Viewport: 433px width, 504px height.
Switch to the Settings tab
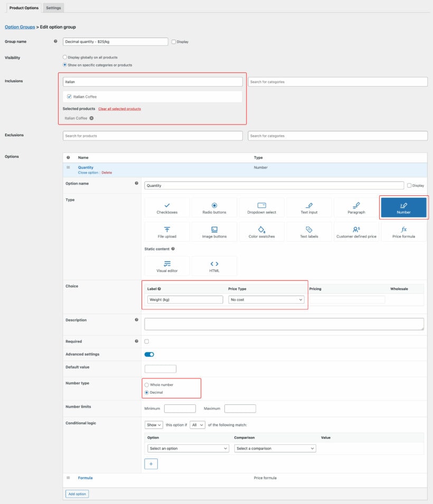pos(53,8)
